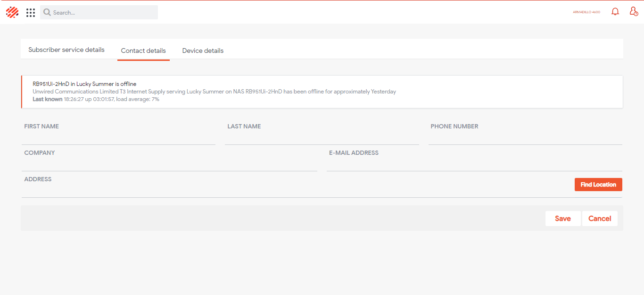Click the Unwired Communications offline description text
The height and width of the screenshot is (295, 644).
214,92
